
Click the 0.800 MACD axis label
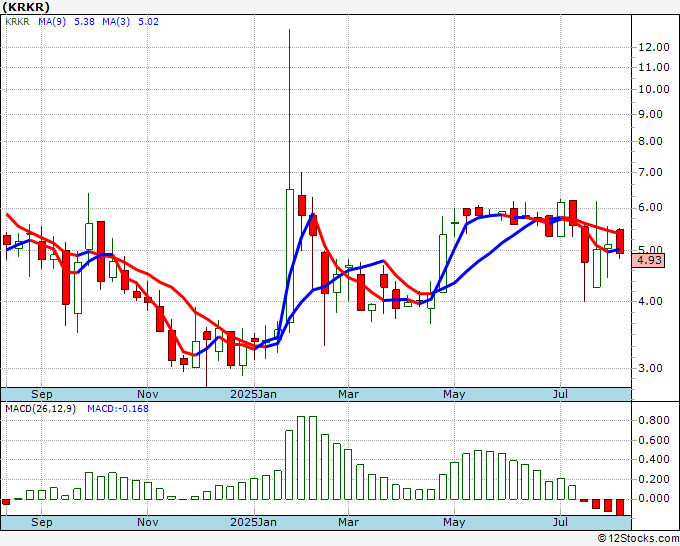(x=654, y=420)
